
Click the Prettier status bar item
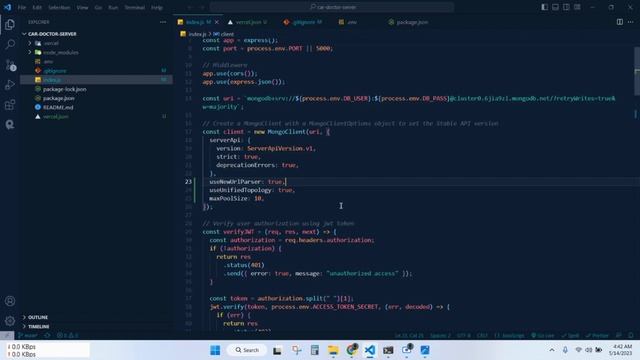(597, 336)
